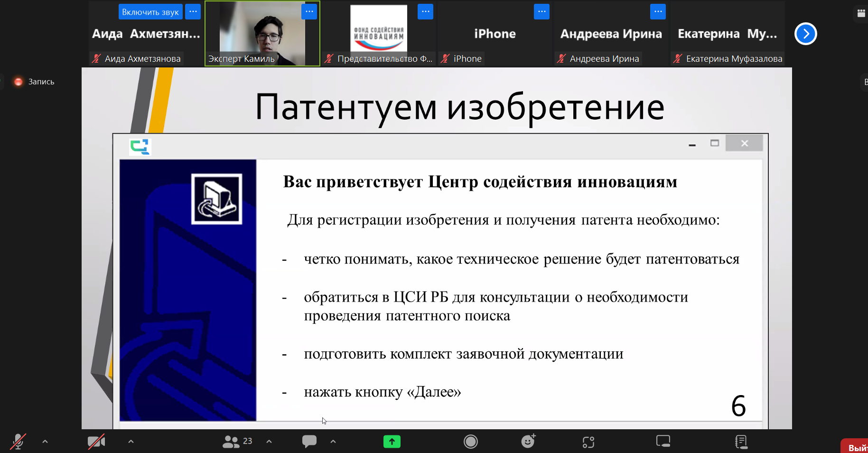Unmute the microphone in the toolbar
Image resolution: width=868 pixels, height=453 pixels.
[x=18, y=442]
